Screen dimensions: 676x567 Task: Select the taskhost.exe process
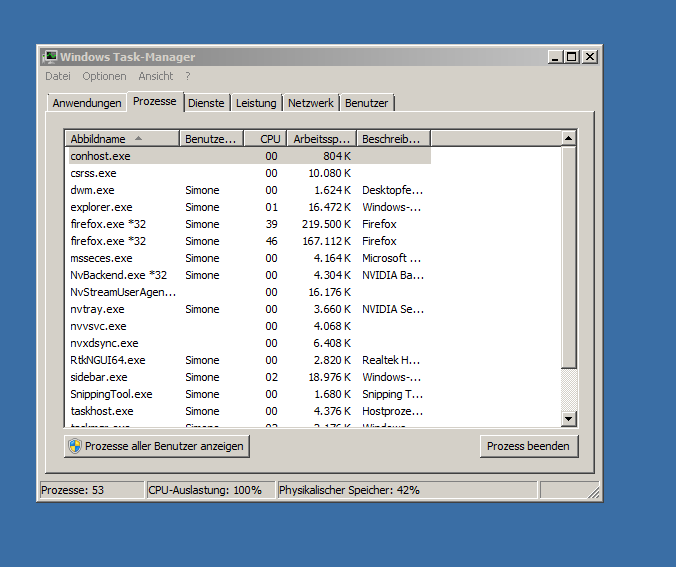(250, 411)
